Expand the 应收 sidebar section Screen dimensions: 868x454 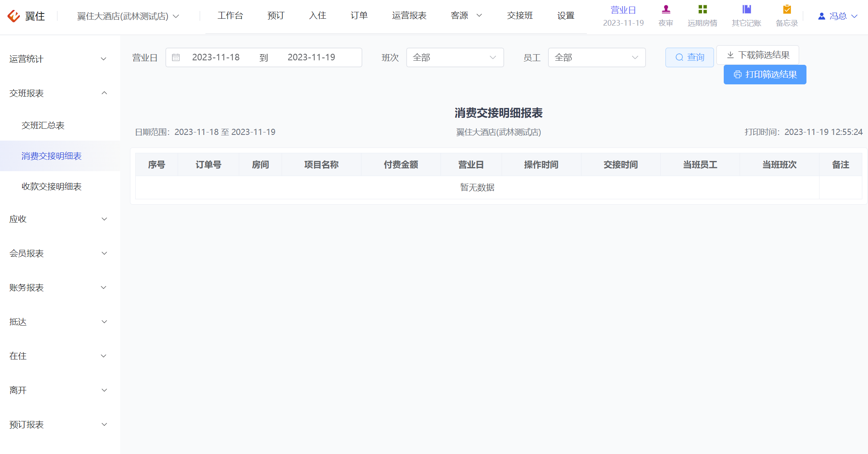pos(60,219)
